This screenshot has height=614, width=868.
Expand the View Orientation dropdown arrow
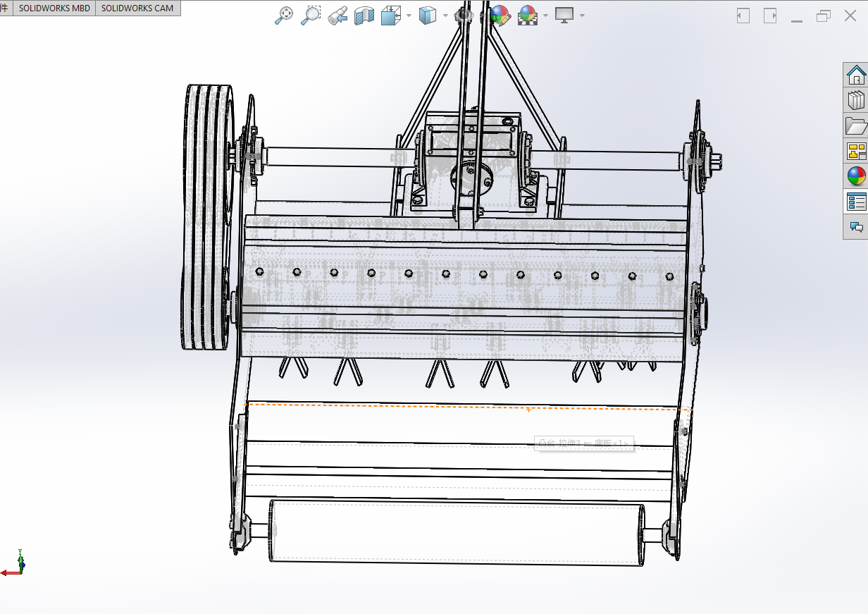409,16
